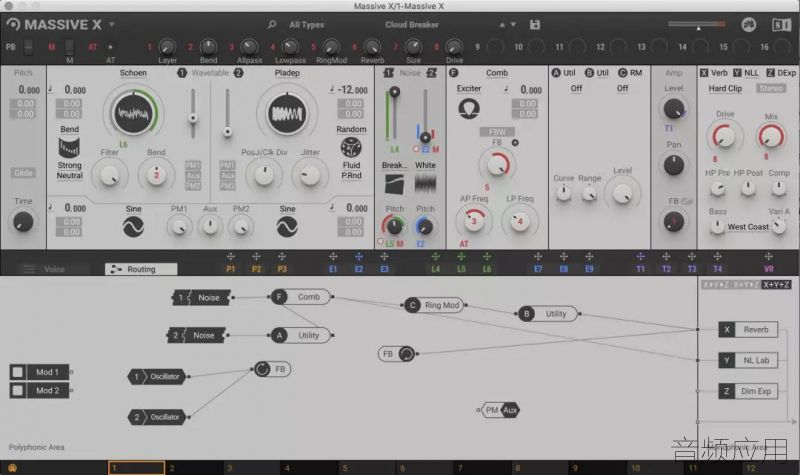Image resolution: width=800 pixels, height=475 pixels.
Task: Grab the T1 modulation drag handle
Action: click(x=640, y=257)
